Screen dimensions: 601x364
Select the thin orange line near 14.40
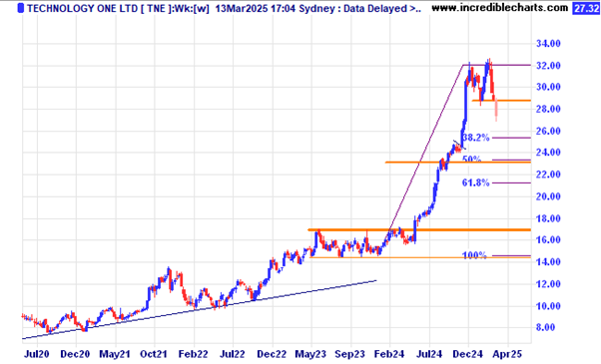tap(420, 257)
